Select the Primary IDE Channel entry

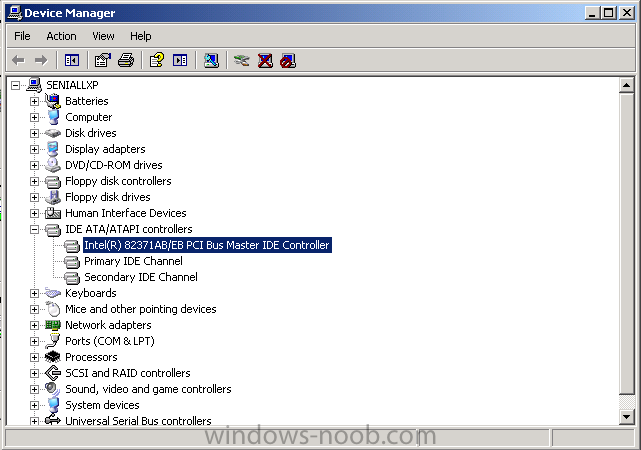(x=133, y=261)
